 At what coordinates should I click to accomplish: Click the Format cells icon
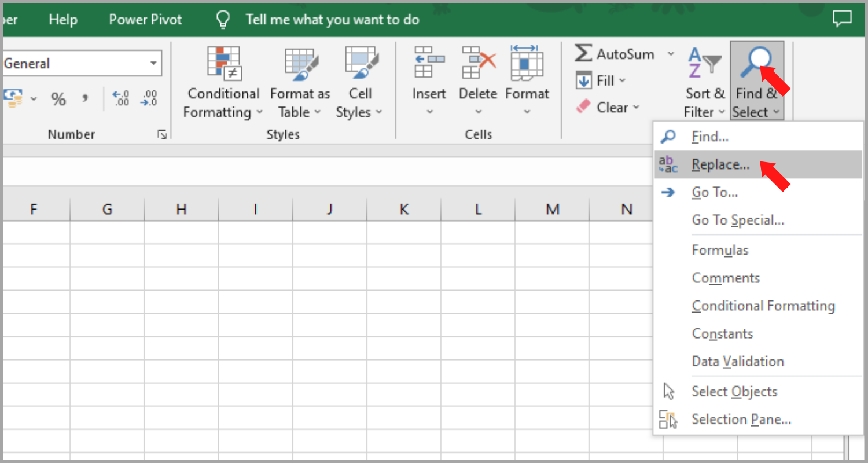(527, 63)
